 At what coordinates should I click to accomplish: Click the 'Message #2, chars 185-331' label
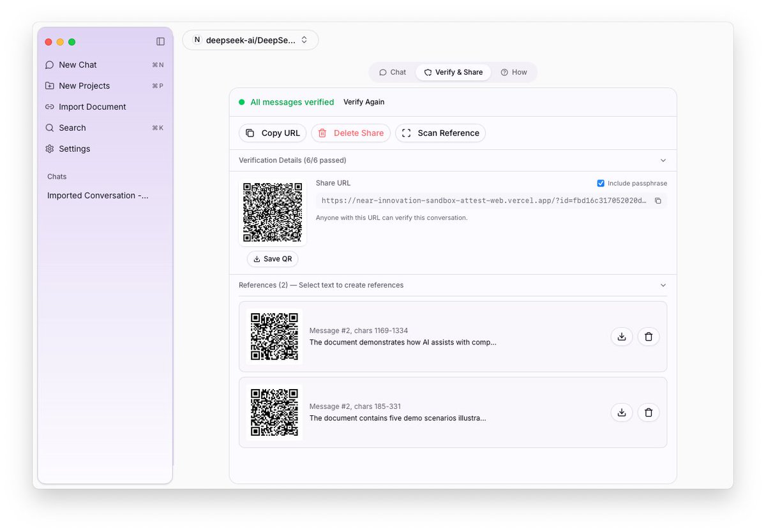click(355, 406)
